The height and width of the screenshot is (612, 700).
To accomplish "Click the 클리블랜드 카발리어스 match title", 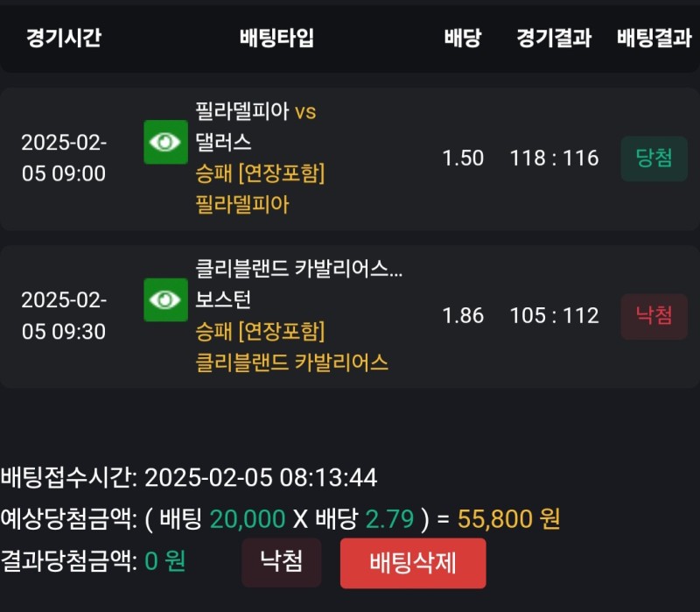I will [298, 269].
